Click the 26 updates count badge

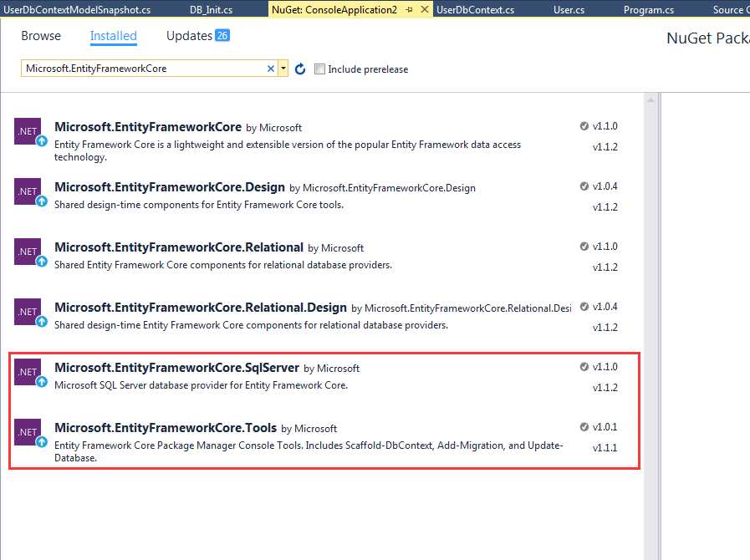[x=222, y=35]
